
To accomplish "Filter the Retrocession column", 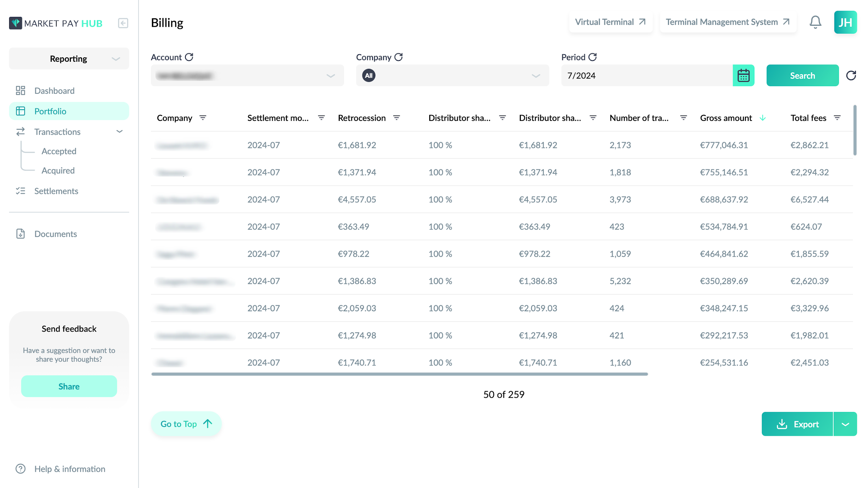I will (396, 118).
